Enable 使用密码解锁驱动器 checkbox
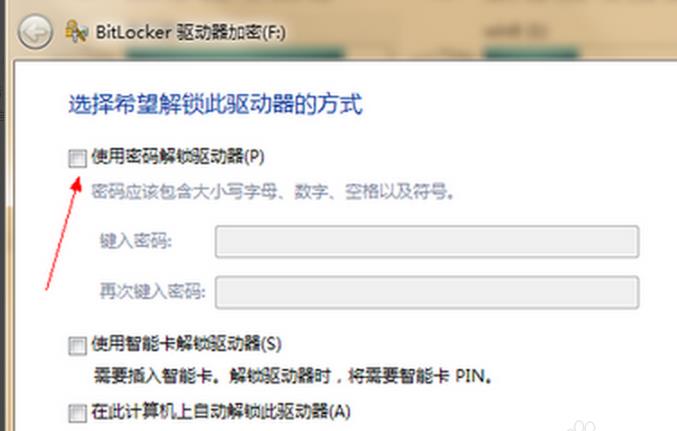Screen dimensions: 677x431 tap(78, 158)
